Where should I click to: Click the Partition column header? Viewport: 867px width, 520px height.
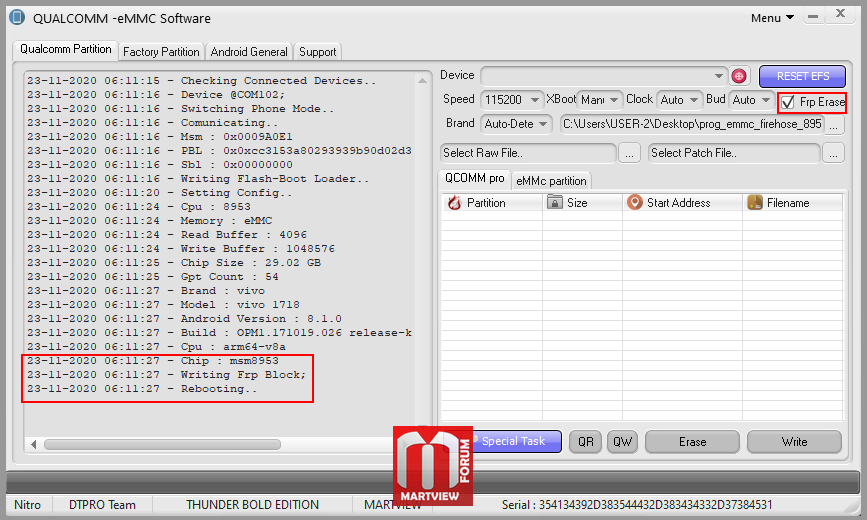pos(492,203)
